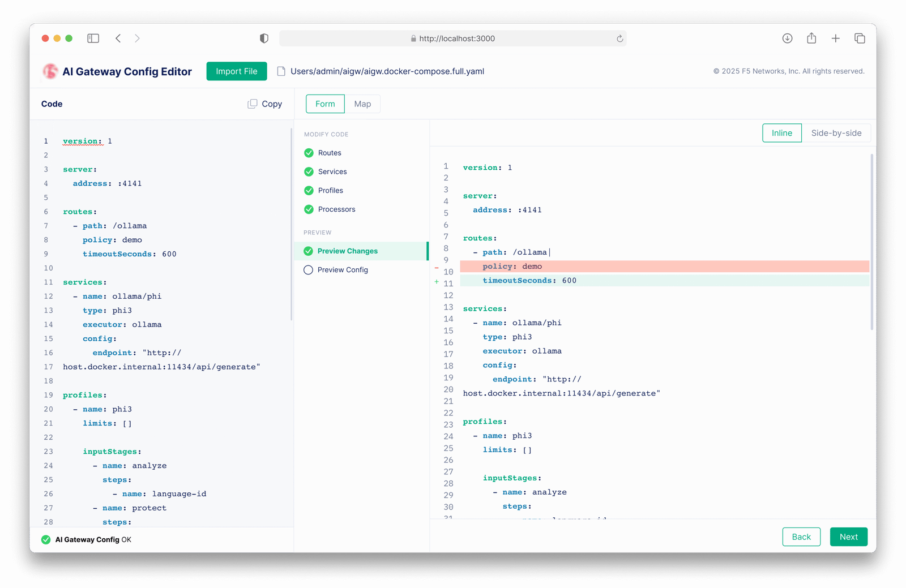Viewport: 906px width, 588px height.
Task: Switch to the Map tab
Action: tap(362, 104)
